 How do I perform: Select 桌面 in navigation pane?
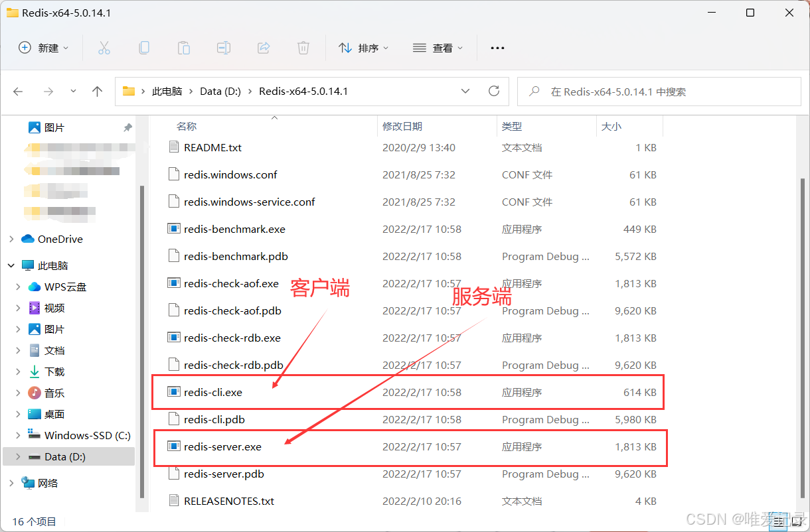tap(54, 414)
